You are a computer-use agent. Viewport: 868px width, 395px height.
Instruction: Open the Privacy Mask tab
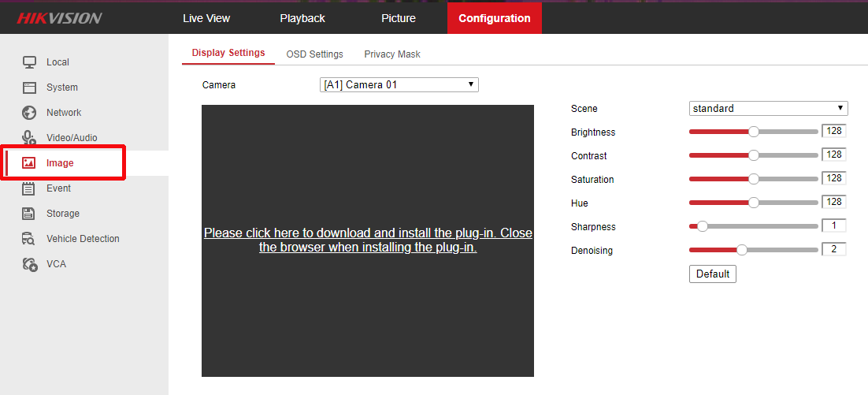tap(392, 54)
